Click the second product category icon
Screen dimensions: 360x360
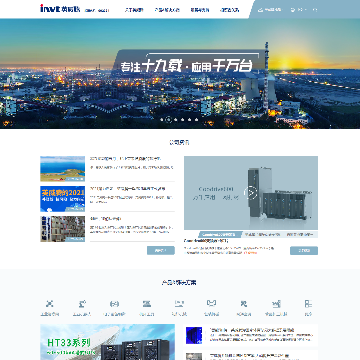[x=82, y=304]
